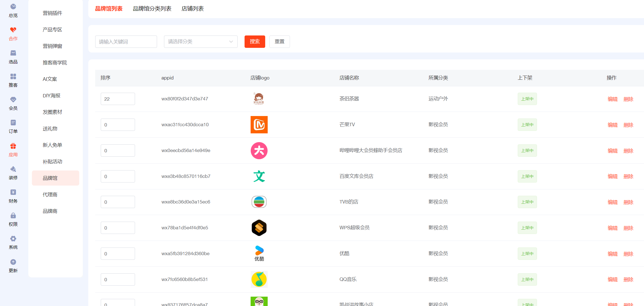Click the 权限 lock icon
This screenshot has width=644, height=306.
(x=13, y=216)
